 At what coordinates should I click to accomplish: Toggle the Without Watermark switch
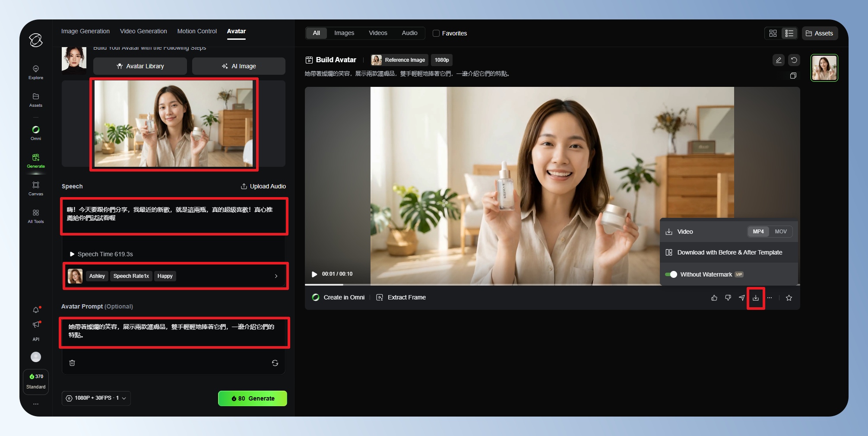(671, 274)
